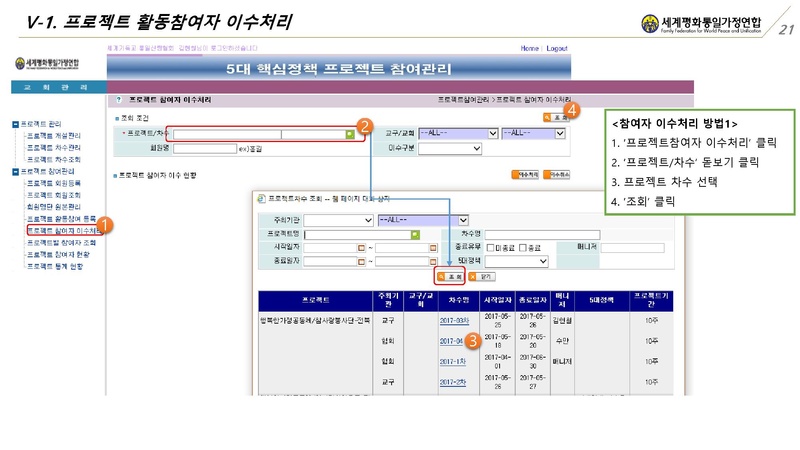Open 프로젝트 차수관리 menu item

point(54,147)
